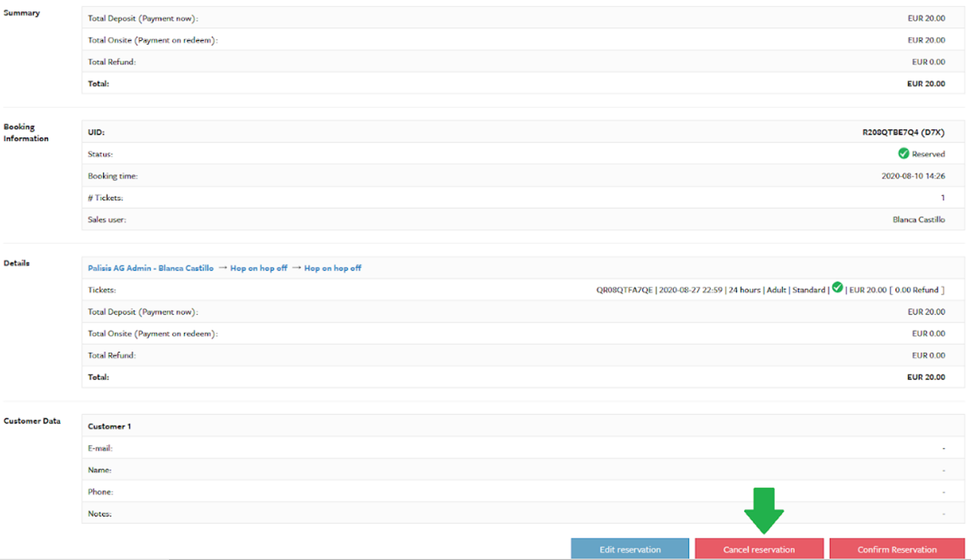Click the first breadcrumb arrow after Blanca Castillo
971x560 pixels.
pos(222,268)
